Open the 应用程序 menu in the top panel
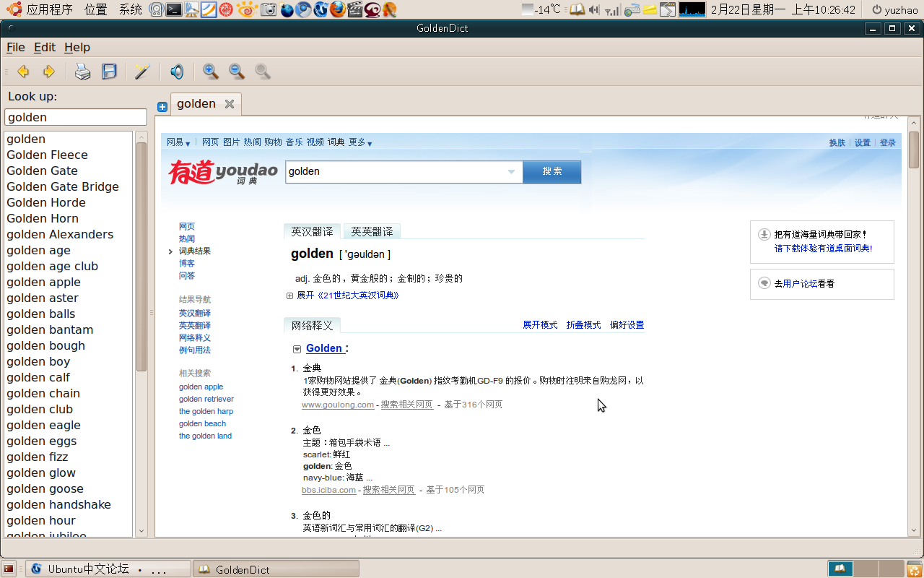 (50, 9)
